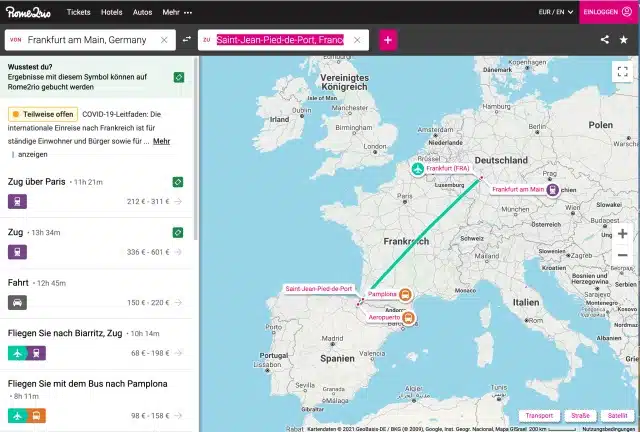Screen dimensions: 640x432
Task: Add another destination with the pink plus button
Action: point(388,40)
